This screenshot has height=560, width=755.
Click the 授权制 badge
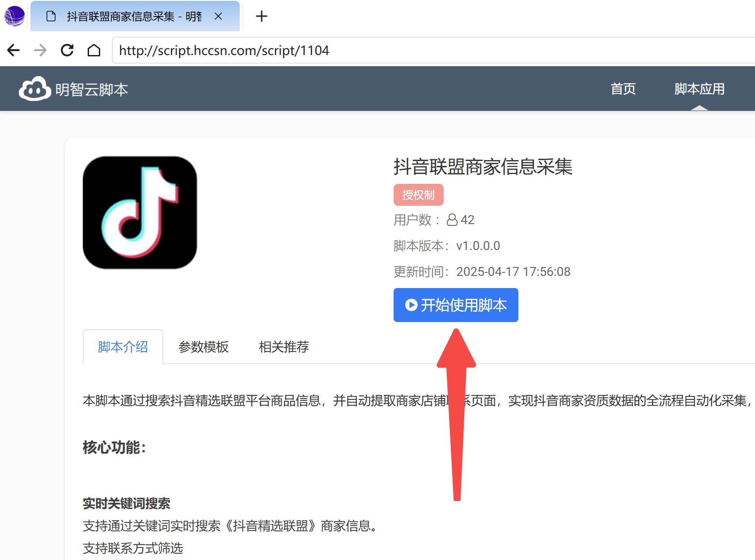(419, 195)
